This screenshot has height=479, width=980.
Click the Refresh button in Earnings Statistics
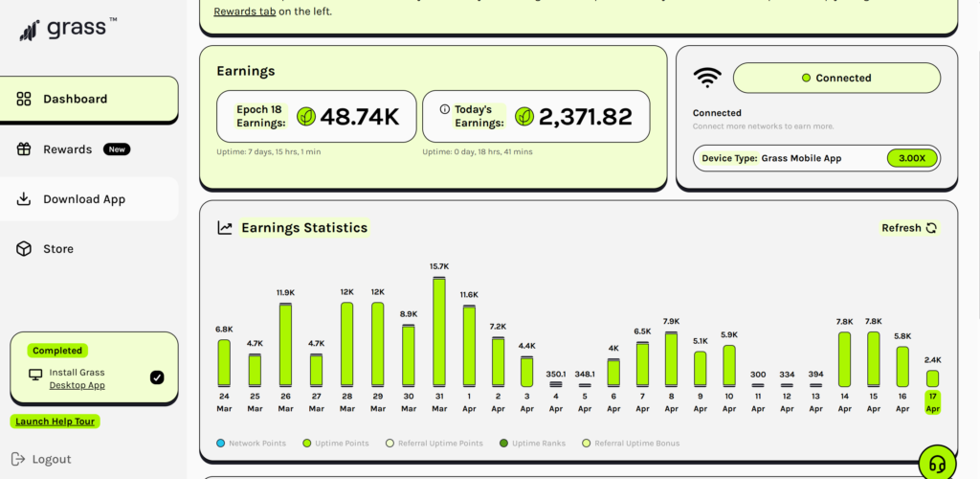pyautogui.click(x=909, y=228)
